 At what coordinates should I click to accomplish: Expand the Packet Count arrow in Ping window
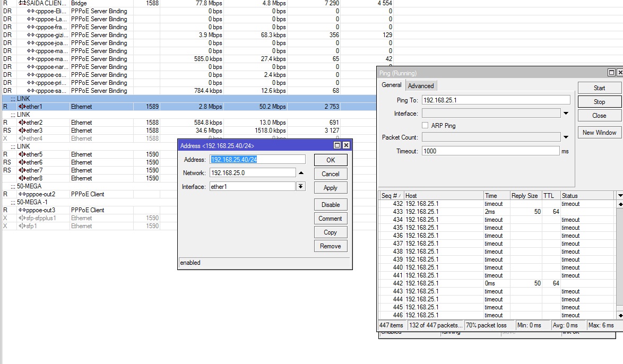[566, 137]
